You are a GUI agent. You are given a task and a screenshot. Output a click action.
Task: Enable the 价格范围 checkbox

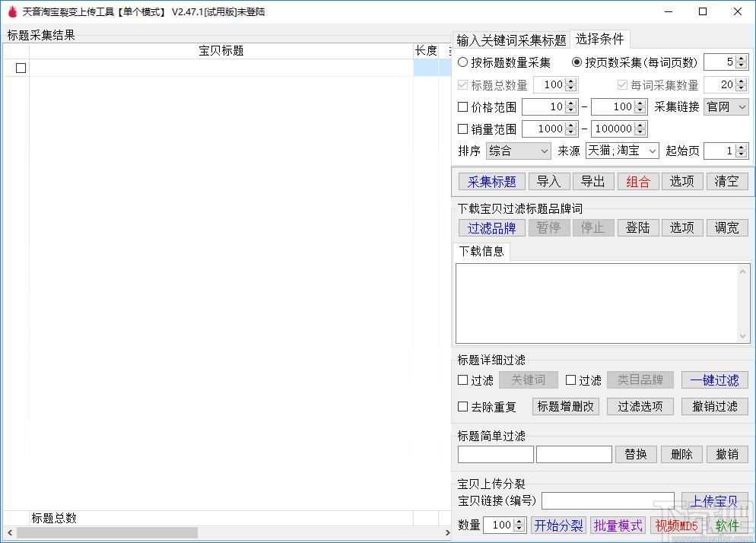coord(463,106)
